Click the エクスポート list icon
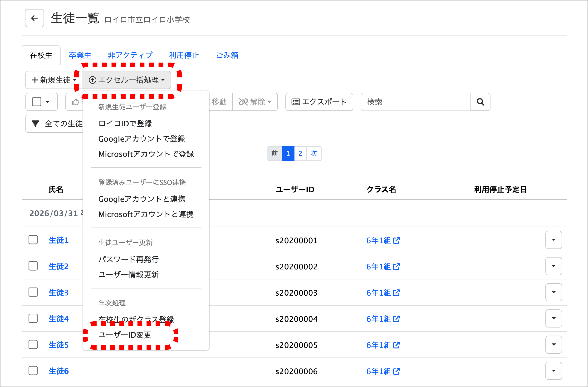The image size is (588, 387). (x=295, y=102)
